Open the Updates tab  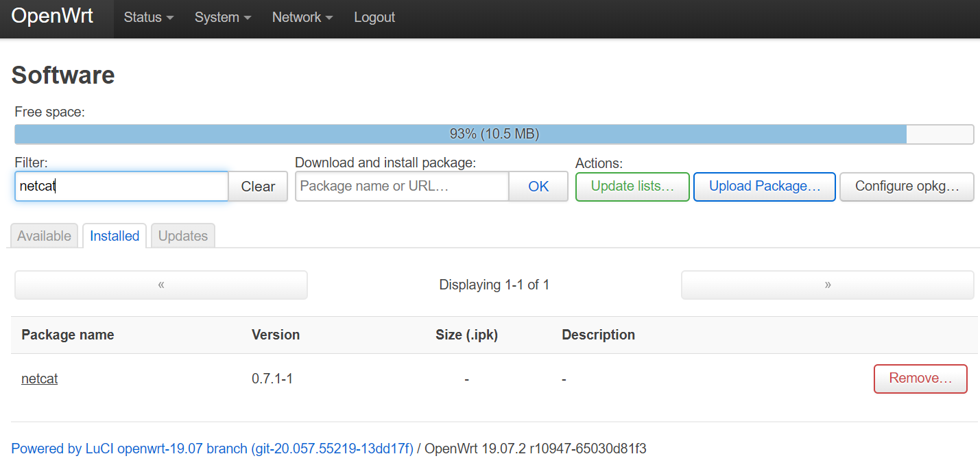coord(182,235)
